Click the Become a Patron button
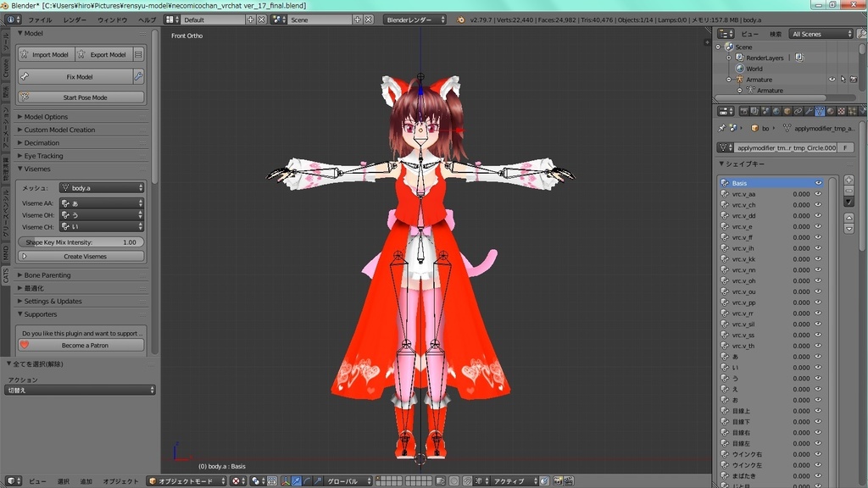The height and width of the screenshot is (488, 868). [80, 345]
